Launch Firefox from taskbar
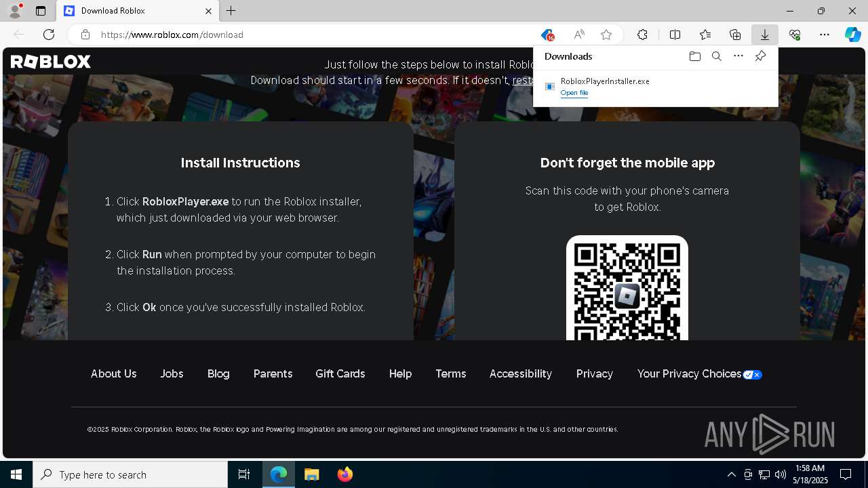868x488 pixels. 345,474
